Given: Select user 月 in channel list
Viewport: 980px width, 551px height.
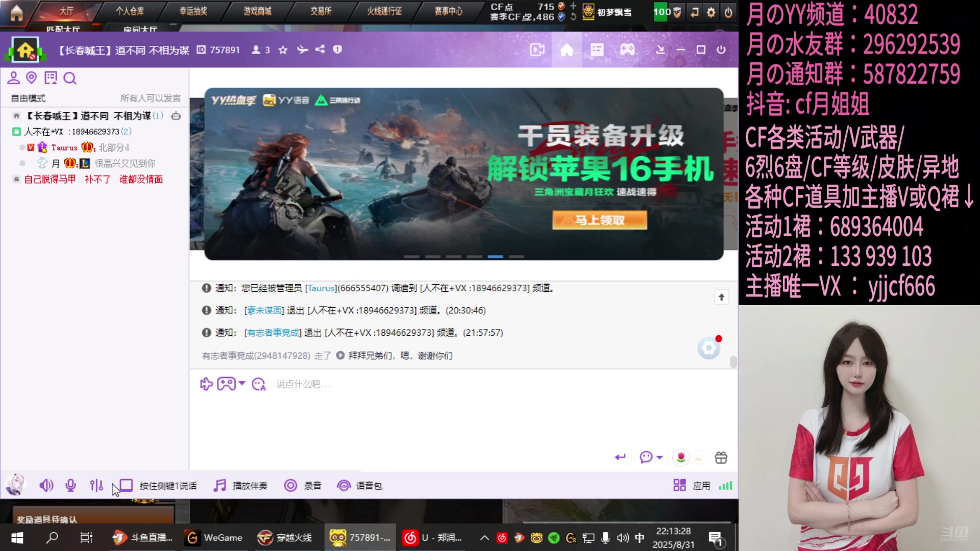Looking at the screenshot, I should [x=56, y=163].
